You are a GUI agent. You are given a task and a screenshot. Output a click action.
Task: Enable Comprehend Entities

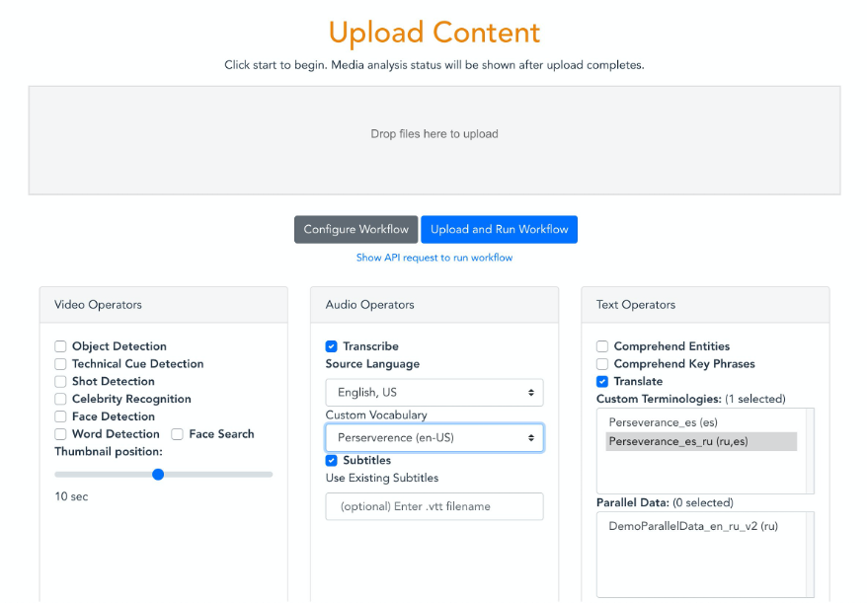coord(602,346)
